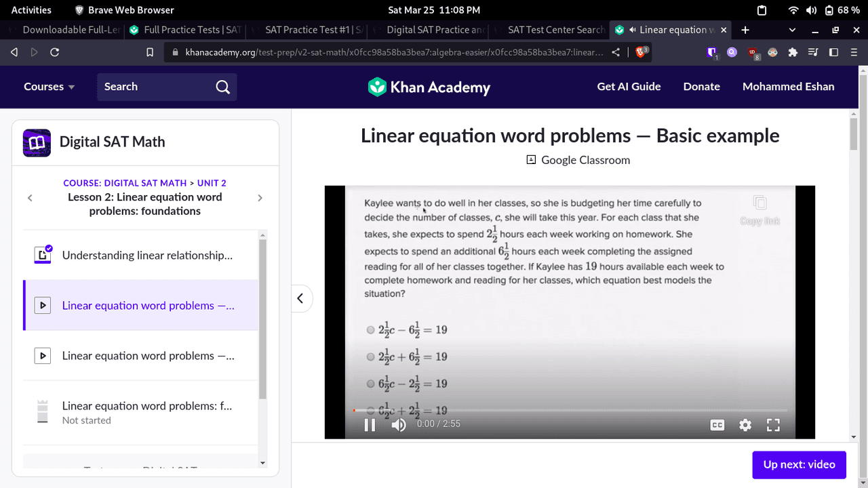Open the Mohammed Eshan account menu
This screenshot has width=868, height=488.
coord(789,87)
